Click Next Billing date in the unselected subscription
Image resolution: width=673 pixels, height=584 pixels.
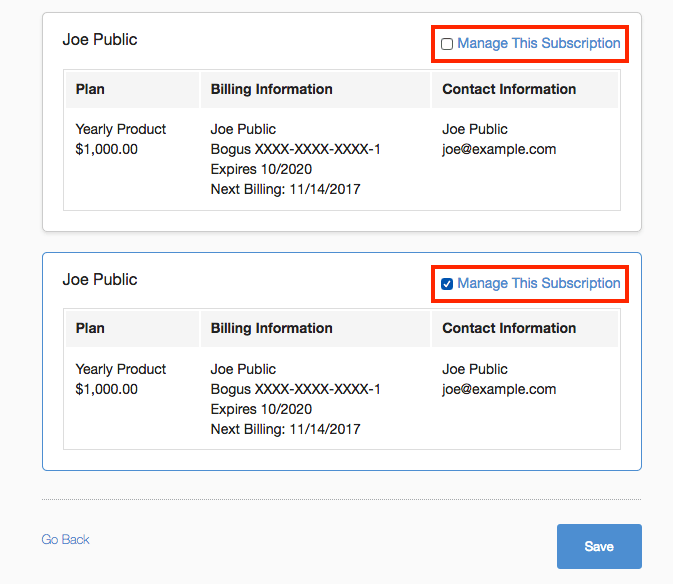click(285, 189)
